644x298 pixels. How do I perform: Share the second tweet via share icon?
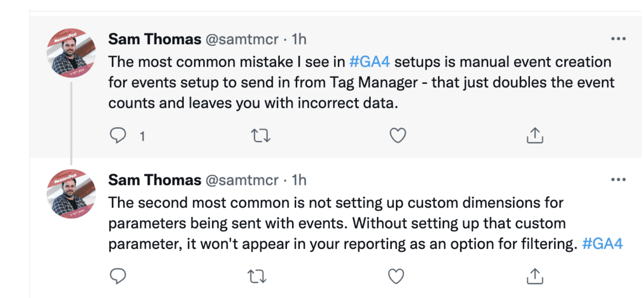pyautogui.click(x=535, y=276)
